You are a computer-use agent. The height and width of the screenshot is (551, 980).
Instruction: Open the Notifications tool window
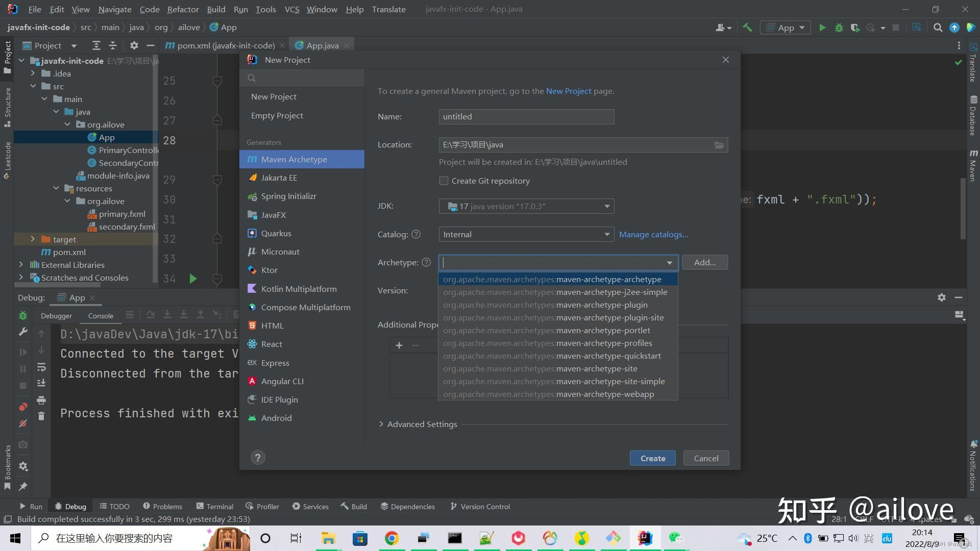click(x=973, y=466)
